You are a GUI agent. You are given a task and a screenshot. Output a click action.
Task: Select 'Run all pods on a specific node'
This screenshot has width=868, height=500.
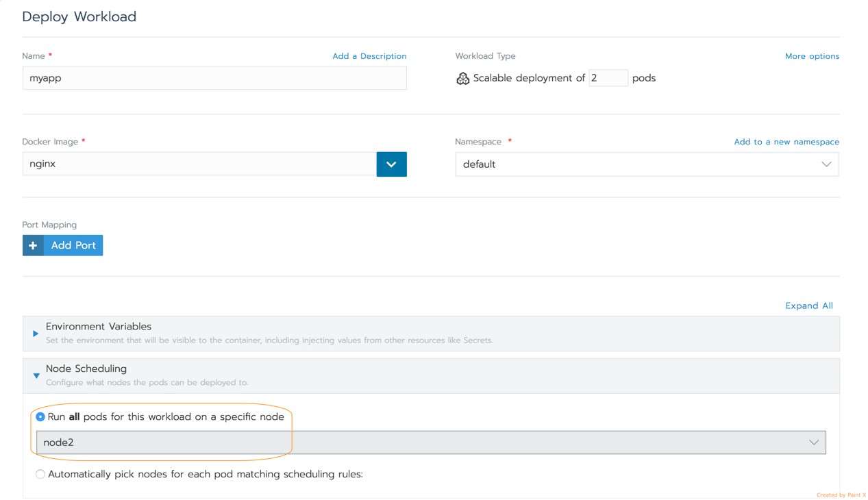pos(40,416)
